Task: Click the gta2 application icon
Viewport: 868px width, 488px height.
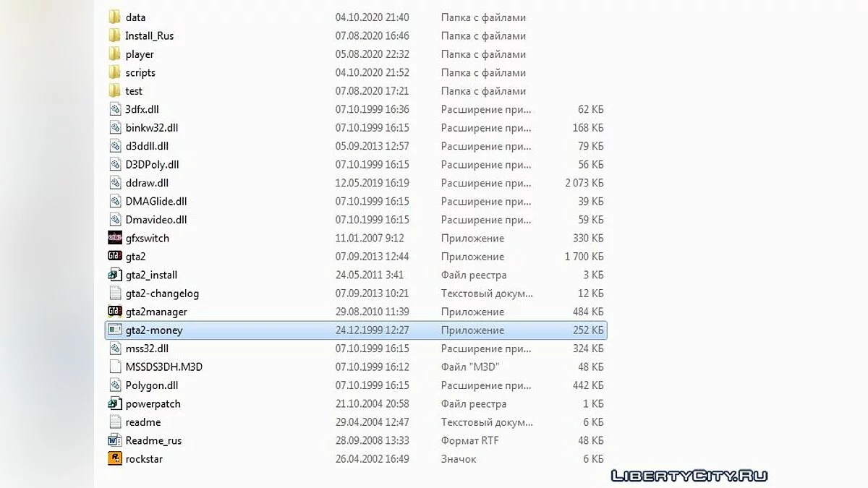Action: coord(114,257)
